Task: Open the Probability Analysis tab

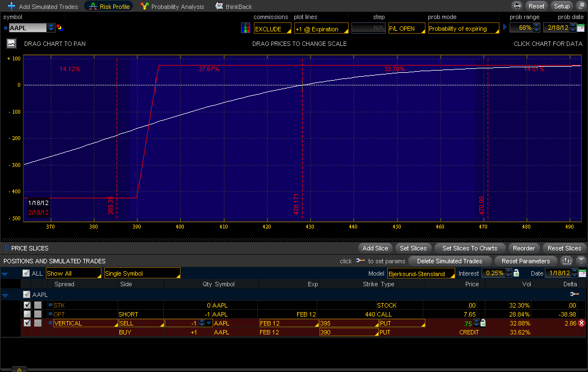Action: 172,6
